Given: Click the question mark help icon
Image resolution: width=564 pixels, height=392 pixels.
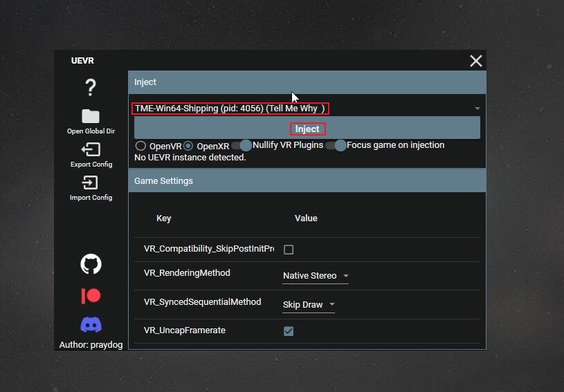Looking at the screenshot, I should coord(91,88).
